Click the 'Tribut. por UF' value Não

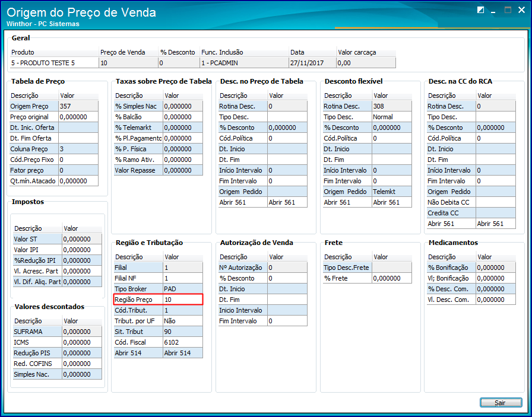183,321
